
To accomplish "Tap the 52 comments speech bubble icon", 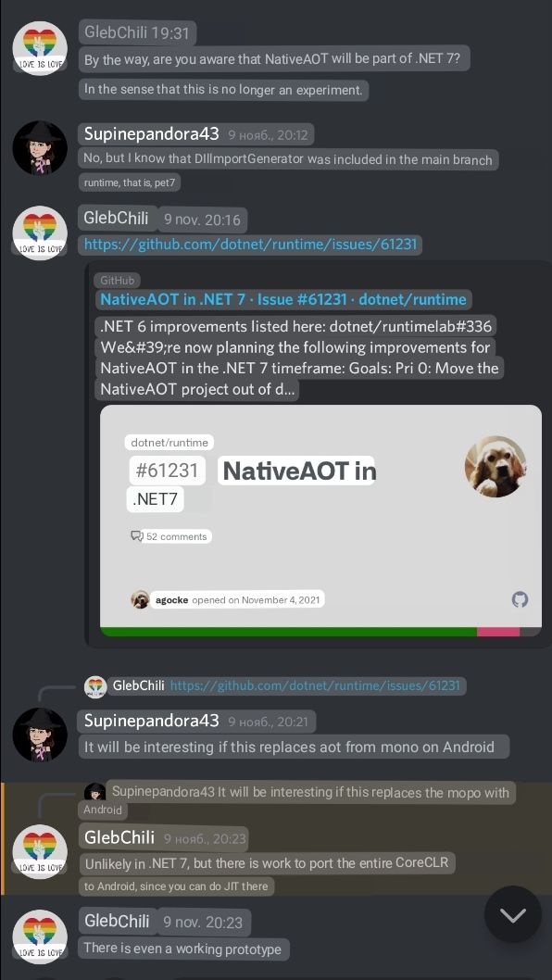I will click(x=137, y=535).
